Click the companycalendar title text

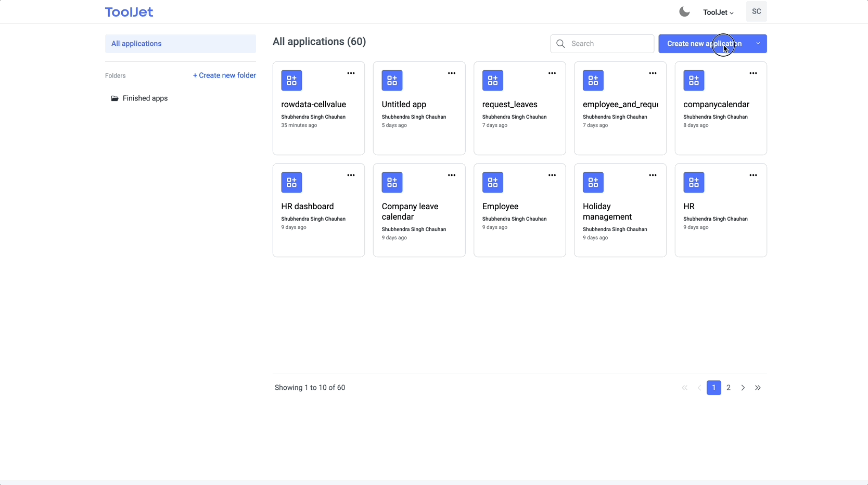[x=716, y=105]
